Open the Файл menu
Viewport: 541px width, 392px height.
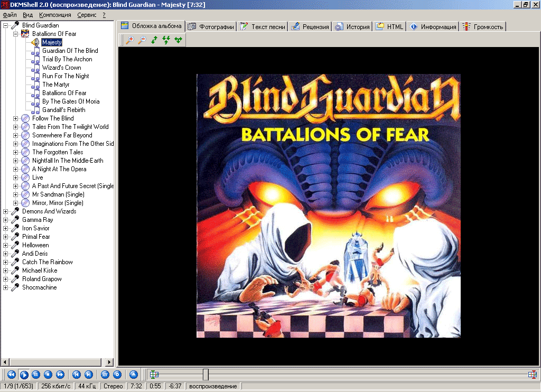coord(10,15)
